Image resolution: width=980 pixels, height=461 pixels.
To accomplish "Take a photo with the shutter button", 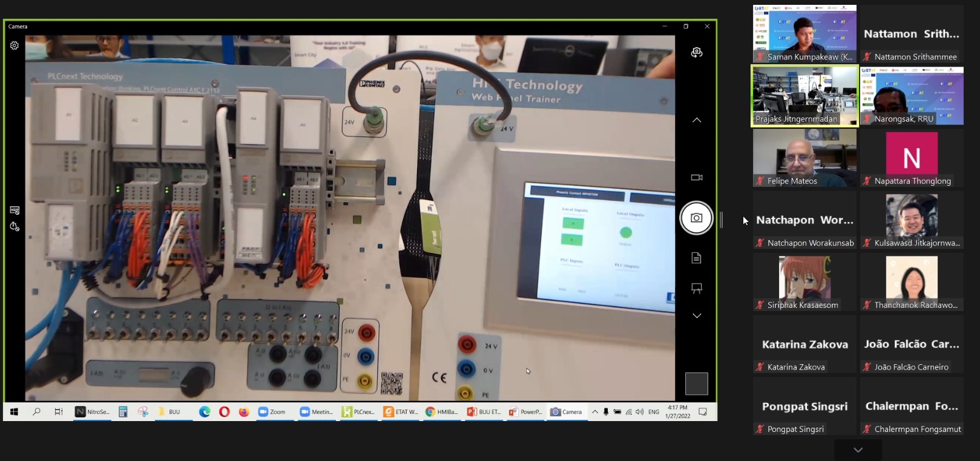I will coord(697,218).
